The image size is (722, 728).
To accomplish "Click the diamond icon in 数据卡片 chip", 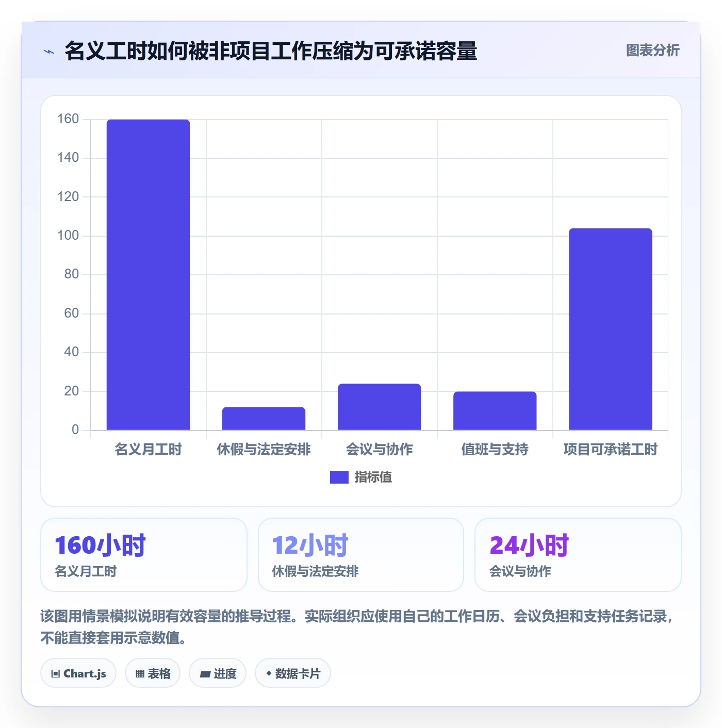I will click(x=269, y=673).
